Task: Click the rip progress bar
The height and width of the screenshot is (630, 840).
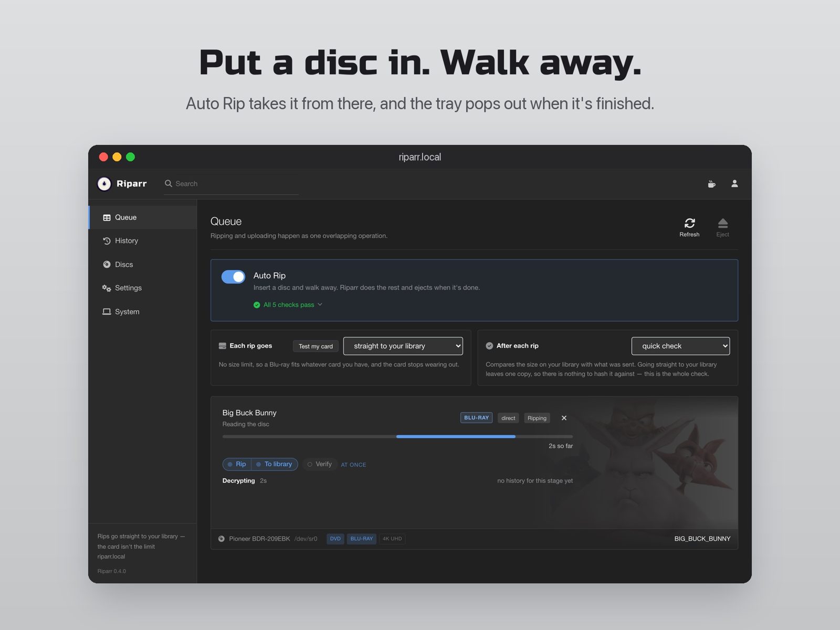Action: pyautogui.click(x=397, y=436)
